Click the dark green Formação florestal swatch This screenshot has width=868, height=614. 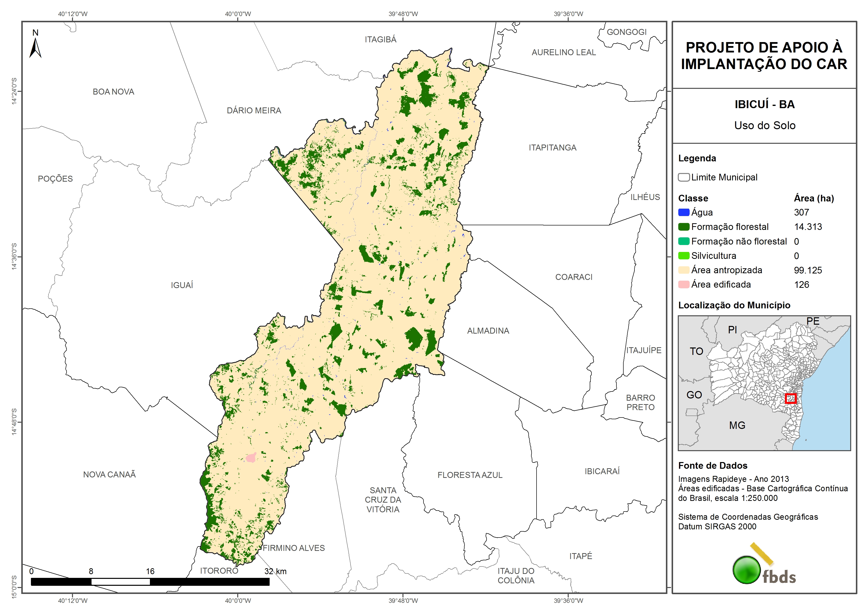coord(683,227)
